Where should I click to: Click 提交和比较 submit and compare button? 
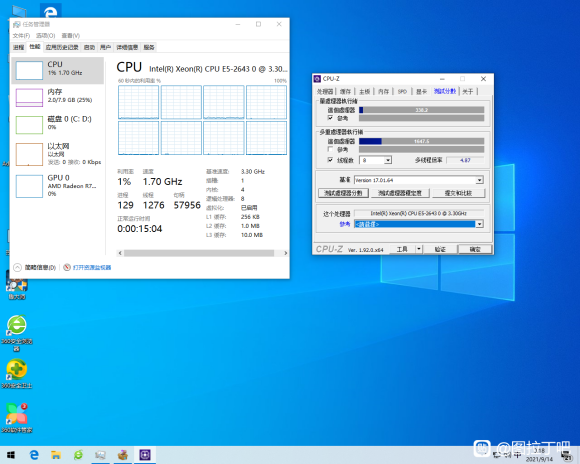[458, 193]
